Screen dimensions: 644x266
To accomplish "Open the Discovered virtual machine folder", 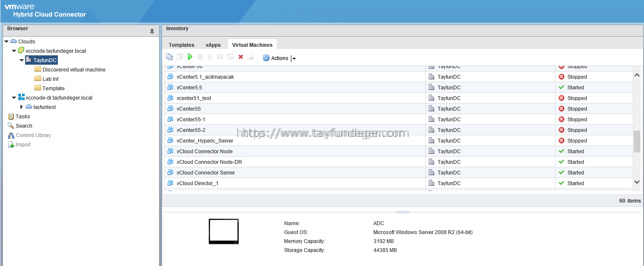I will (74, 70).
